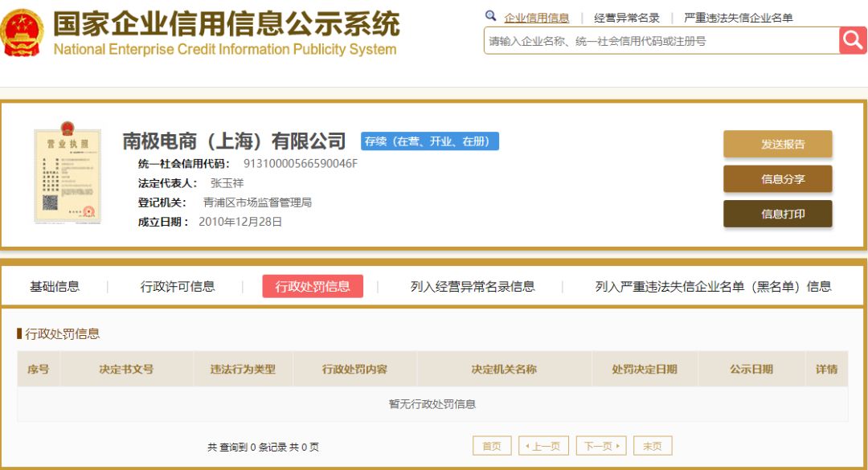Click the 行政处罚信息 section heading

62,333
